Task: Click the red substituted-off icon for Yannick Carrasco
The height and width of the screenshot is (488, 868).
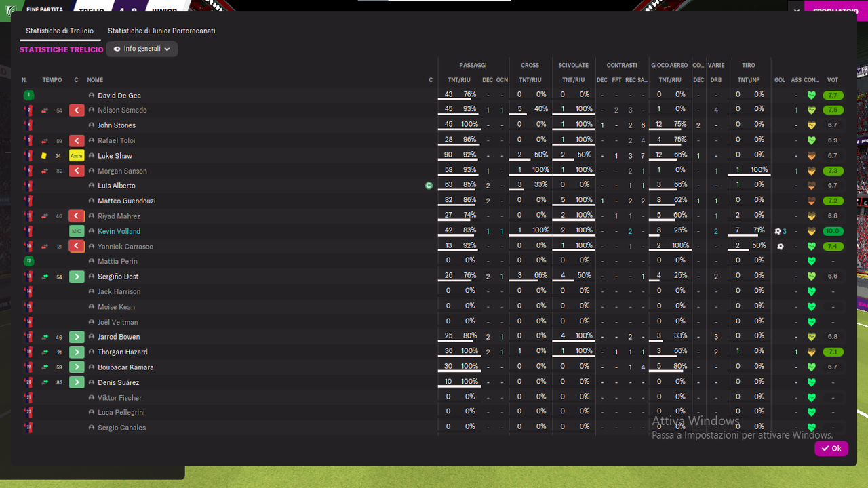Action: (77, 247)
